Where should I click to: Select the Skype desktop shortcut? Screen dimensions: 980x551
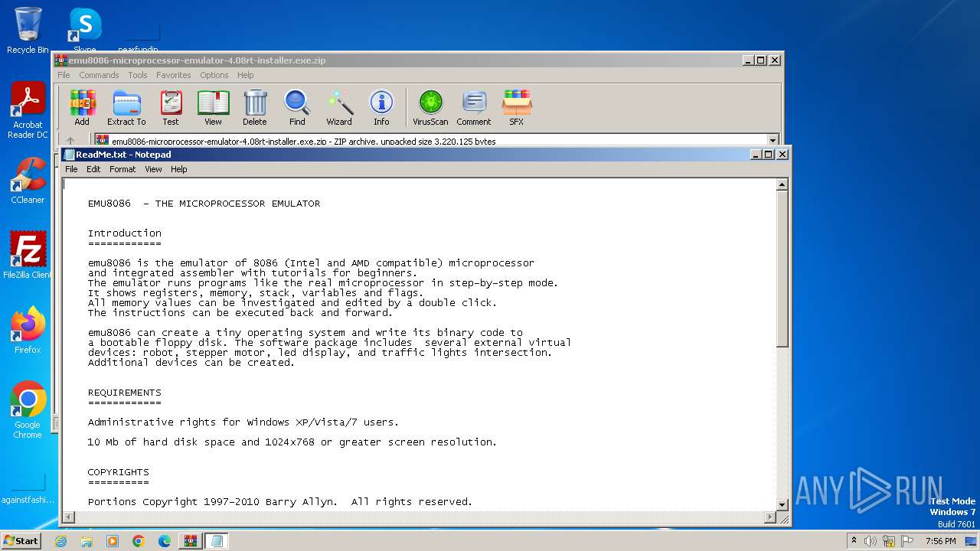click(x=85, y=31)
